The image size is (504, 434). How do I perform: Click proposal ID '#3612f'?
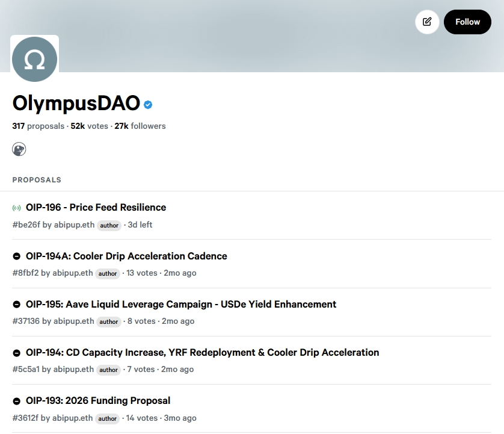point(25,418)
